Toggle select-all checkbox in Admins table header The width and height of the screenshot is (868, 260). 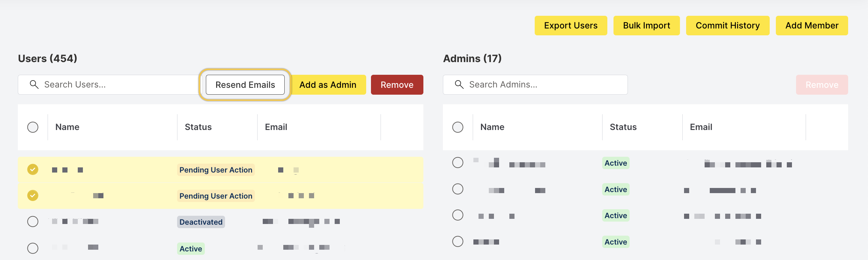pos(458,127)
